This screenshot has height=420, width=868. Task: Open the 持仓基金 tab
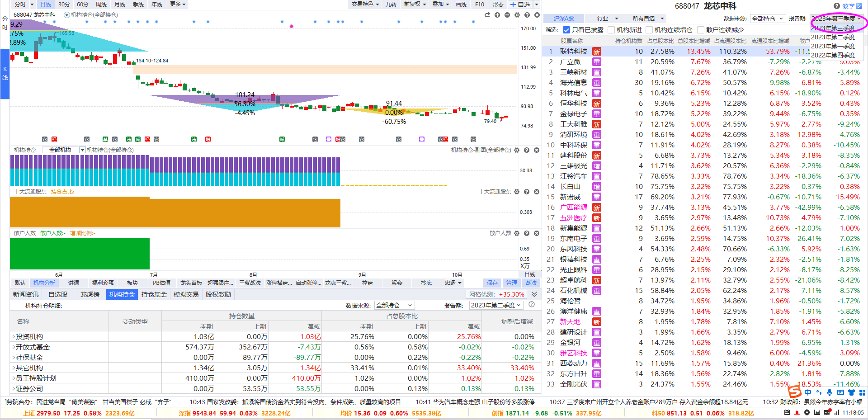coord(154,294)
